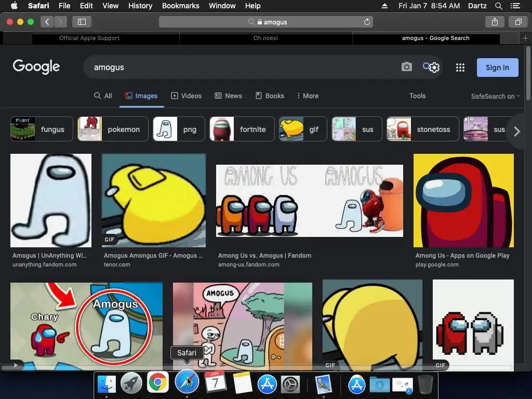
Task: Open Finder from the Dock
Action: [107, 384]
